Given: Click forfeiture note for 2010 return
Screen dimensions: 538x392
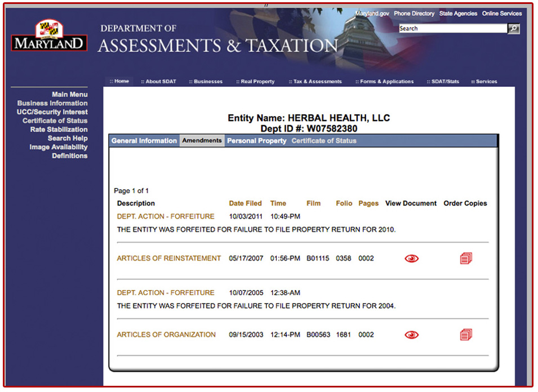Looking at the screenshot, I should tap(256, 229).
